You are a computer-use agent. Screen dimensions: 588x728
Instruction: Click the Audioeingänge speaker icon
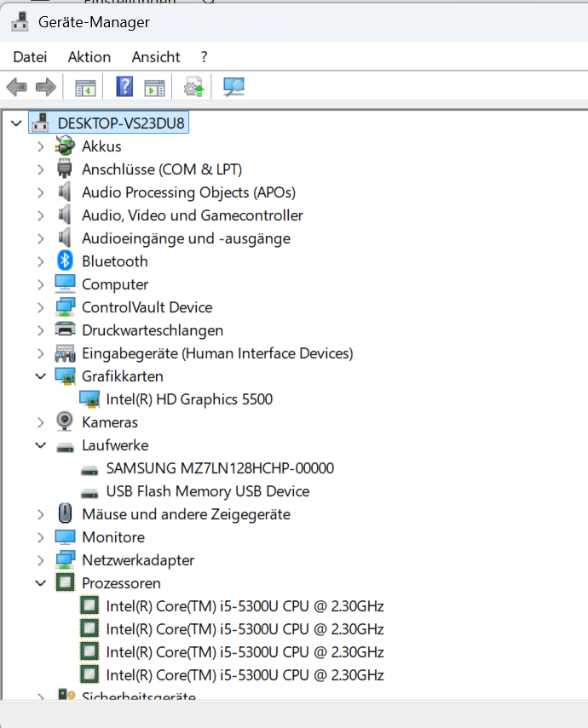click(65, 238)
